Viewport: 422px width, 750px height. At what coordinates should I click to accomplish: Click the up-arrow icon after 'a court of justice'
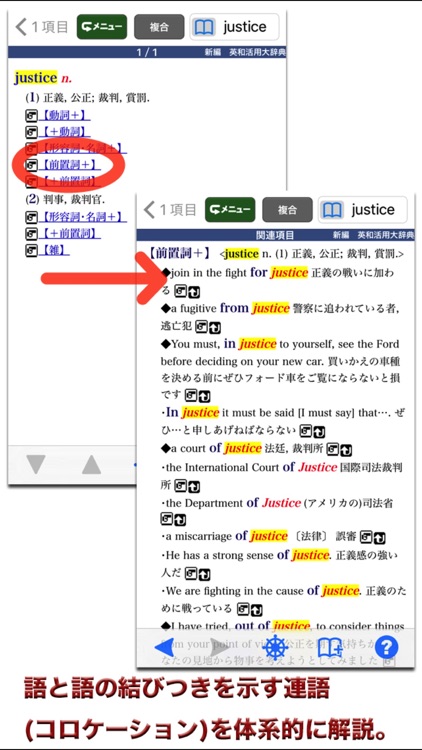point(346,450)
